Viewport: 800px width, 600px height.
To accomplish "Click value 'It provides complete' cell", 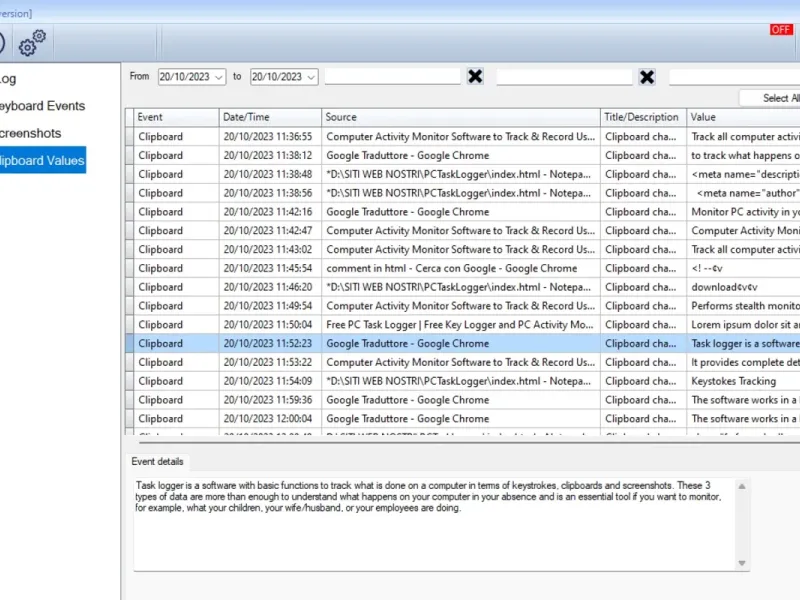I will 743,362.
